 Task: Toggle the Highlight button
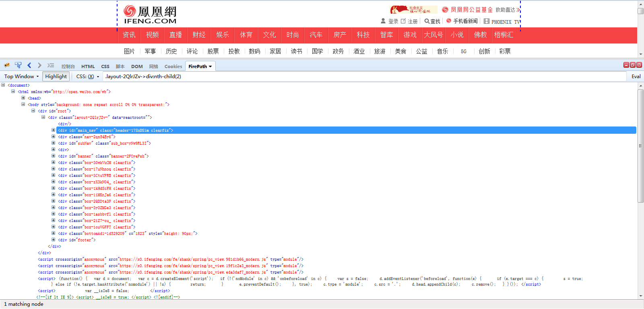click(56, 77)
